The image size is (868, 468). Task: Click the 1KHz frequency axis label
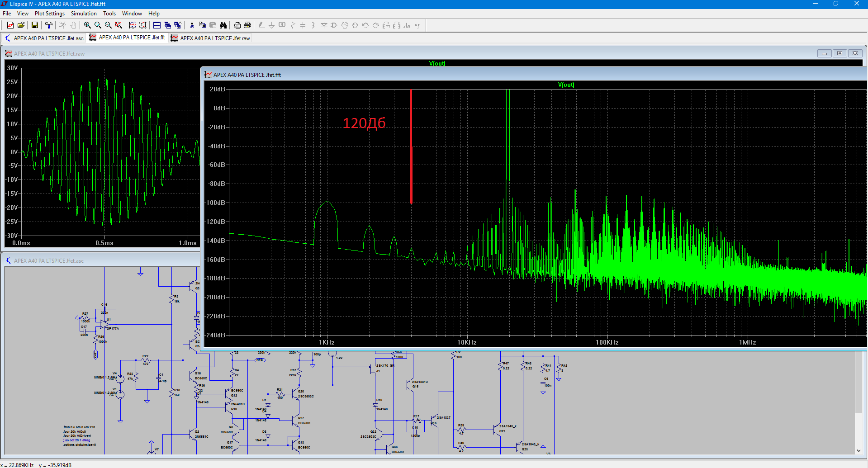327,342
